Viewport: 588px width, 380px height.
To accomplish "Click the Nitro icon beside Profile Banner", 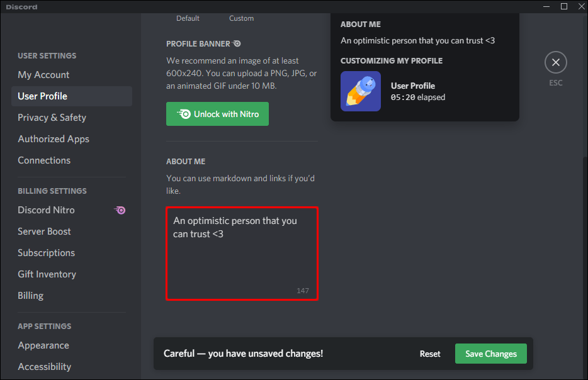I will tap(237, 44).
